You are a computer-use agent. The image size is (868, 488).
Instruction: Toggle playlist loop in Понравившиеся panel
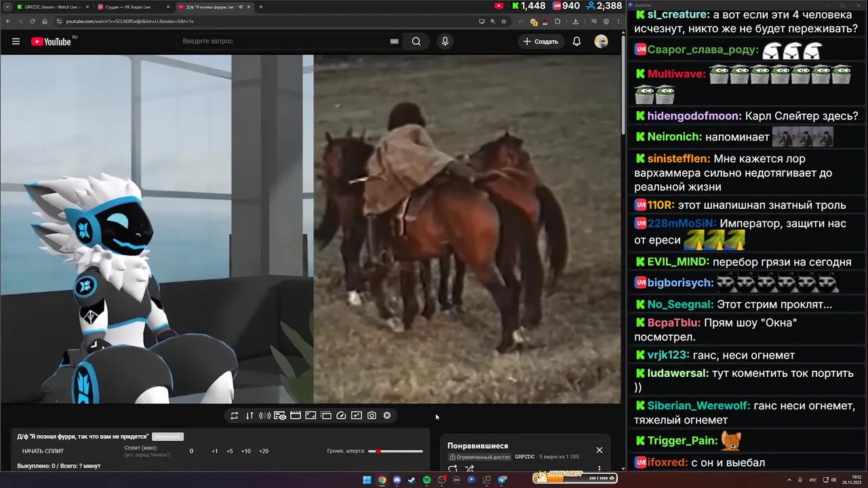452,468
